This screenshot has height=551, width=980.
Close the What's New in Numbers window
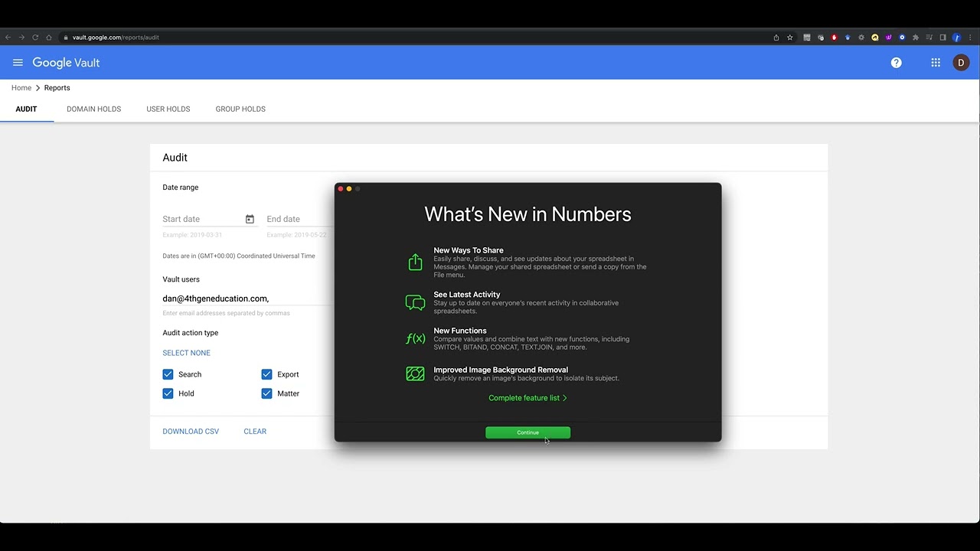pyautogui.click(x=341, y=189)
